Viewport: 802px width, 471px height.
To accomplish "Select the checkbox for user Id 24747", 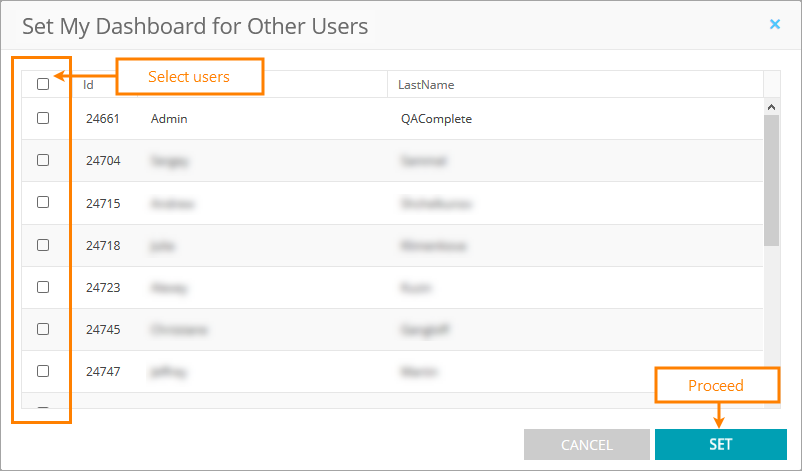I will pyautogui.click(x=43, y=371).
